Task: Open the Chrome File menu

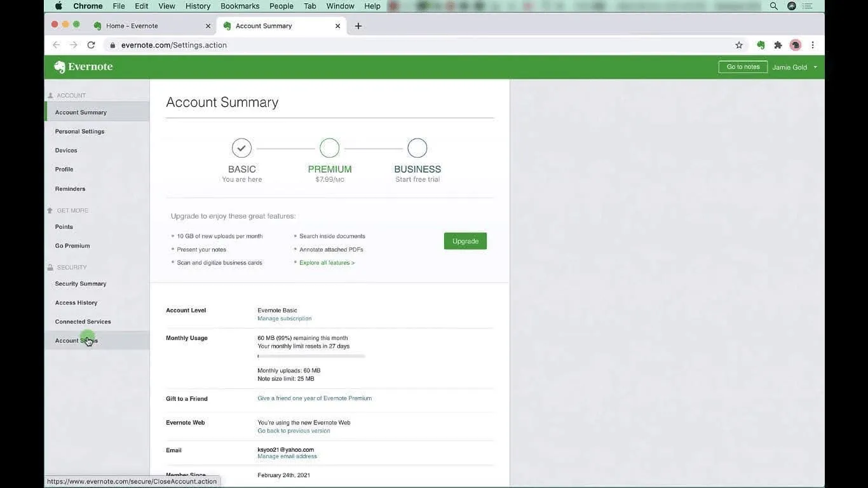Action: 119,6
